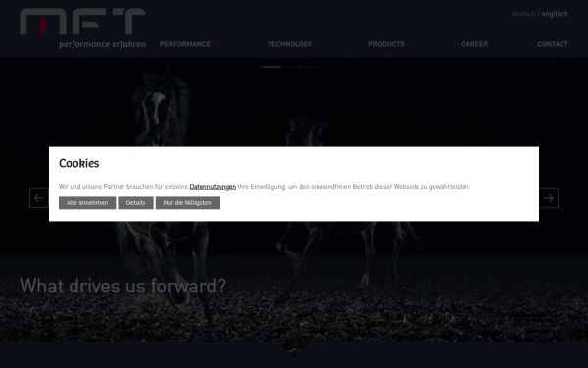Open cookie Details
This screenshot has height=368, width=588.
click(x=135, y=203)
